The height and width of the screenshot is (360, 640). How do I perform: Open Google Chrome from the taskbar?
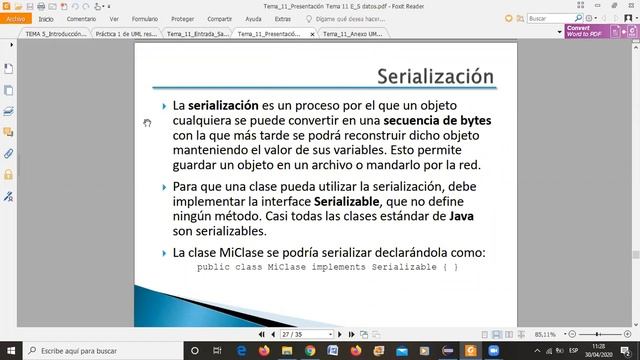tap(310, 351)
